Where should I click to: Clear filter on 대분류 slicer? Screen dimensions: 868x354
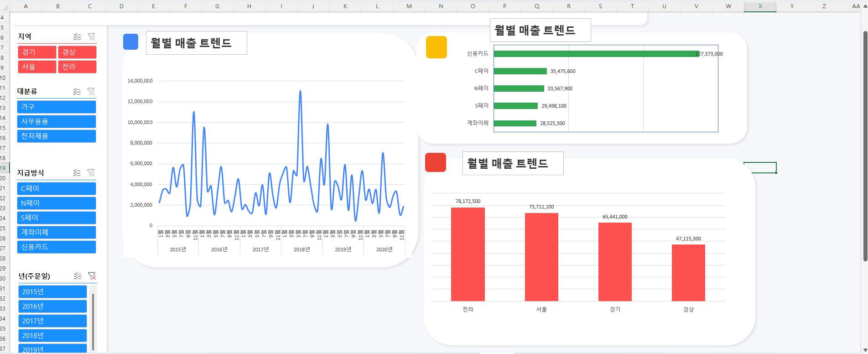tap(91, 92)
